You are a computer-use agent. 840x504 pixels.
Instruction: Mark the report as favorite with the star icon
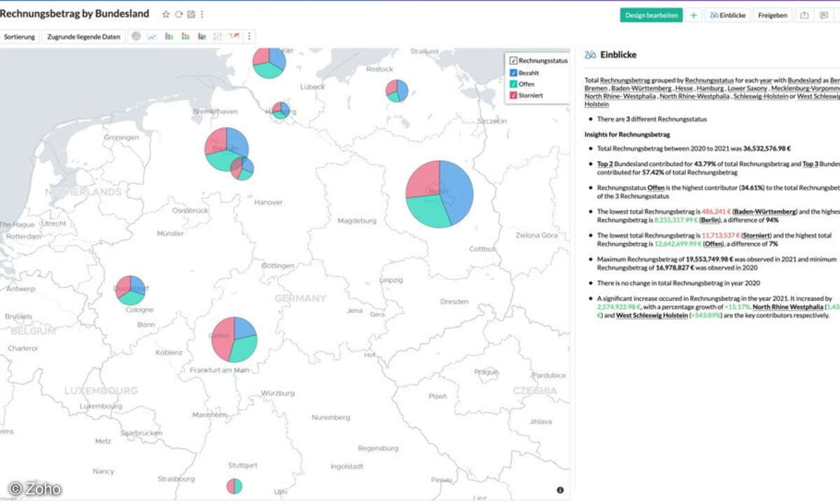pyautogui.click(x=166, y=14)
